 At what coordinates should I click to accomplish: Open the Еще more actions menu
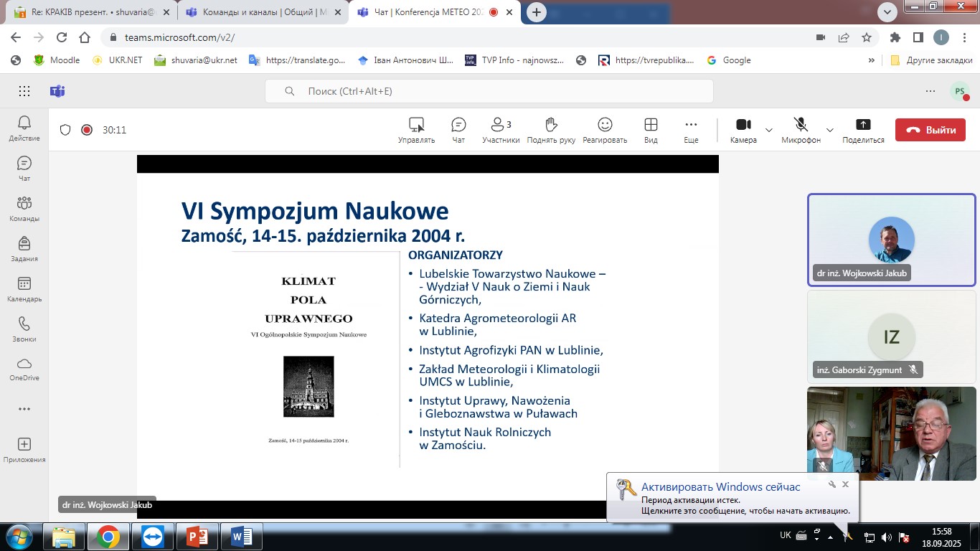click(x=691, y=130)
